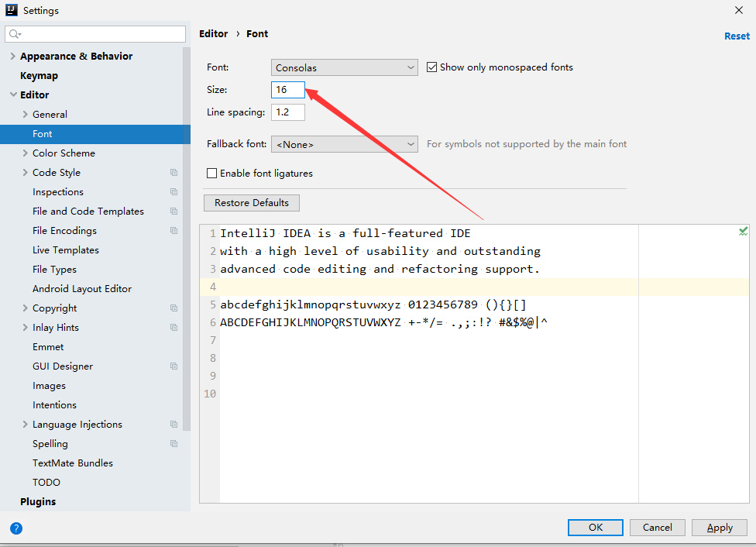
Task: Select TextMate Bundles
Action: pos(73,463)
